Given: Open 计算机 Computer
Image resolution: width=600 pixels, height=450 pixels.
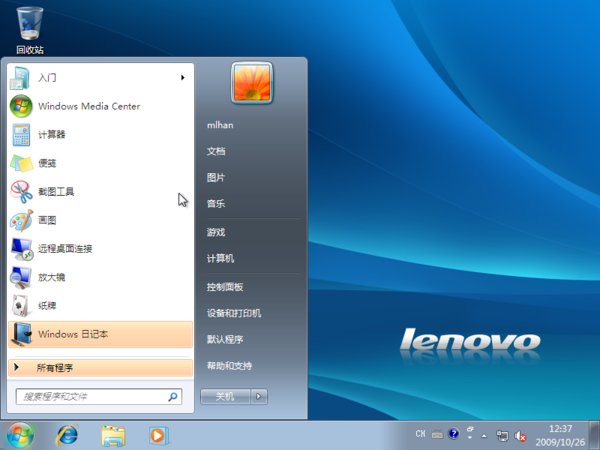Looking at the screenshot, I should (220, 258).
